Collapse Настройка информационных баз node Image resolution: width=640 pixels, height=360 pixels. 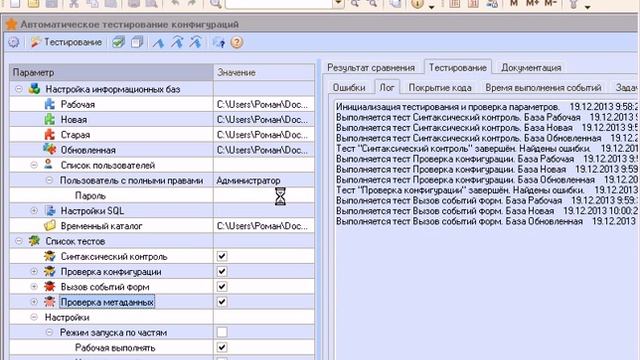click(x=19, y=89)
